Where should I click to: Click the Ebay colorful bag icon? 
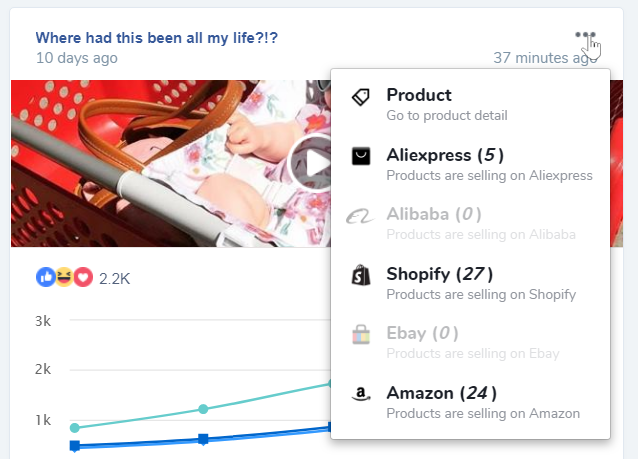[x=361, y=335]
